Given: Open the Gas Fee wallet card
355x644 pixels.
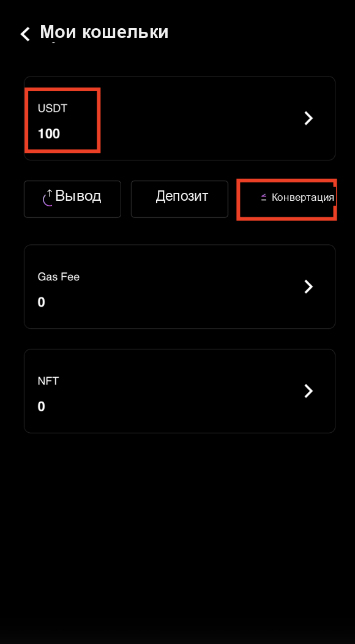Looking at the screenshot, I should (179, 286).
